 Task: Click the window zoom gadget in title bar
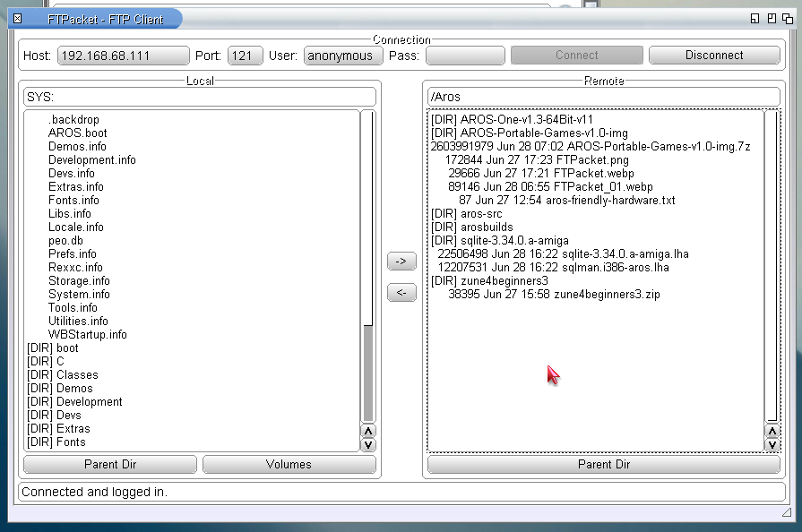click(772, 19)
